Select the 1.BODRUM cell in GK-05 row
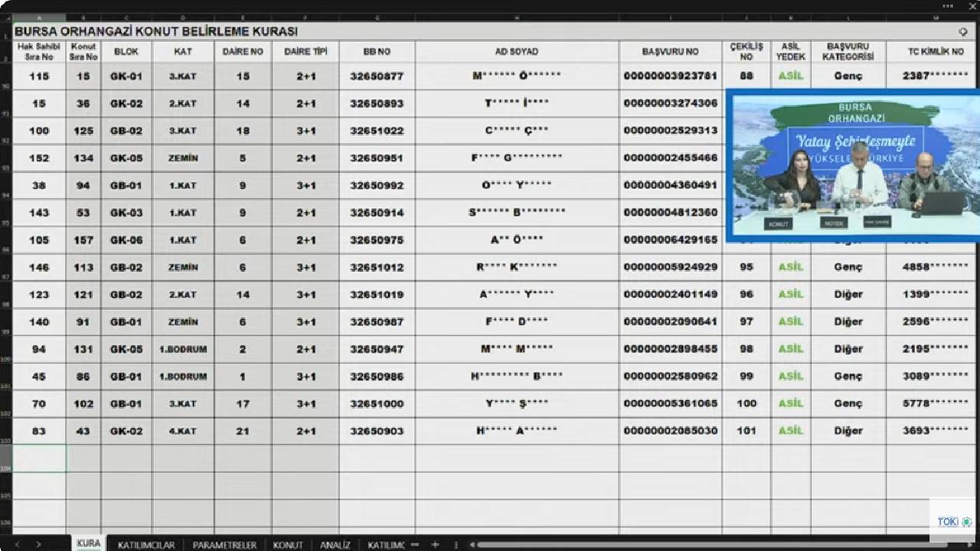Image resolution: width=980 pixels, height=551 pixels. coord(183,349)
